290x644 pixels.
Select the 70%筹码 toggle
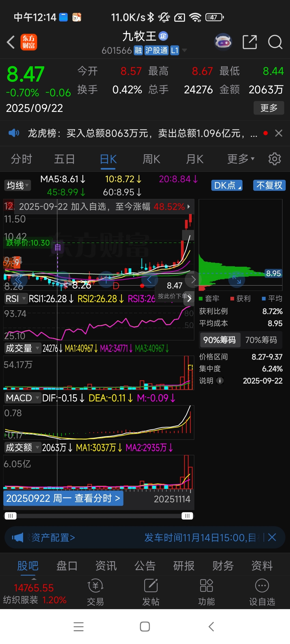pos(261,340)
